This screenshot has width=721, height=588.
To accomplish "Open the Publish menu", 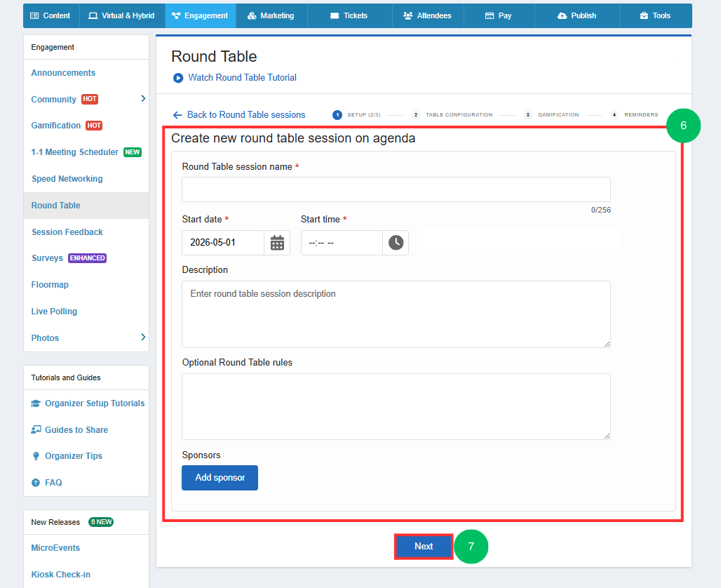I will (577, 15).
